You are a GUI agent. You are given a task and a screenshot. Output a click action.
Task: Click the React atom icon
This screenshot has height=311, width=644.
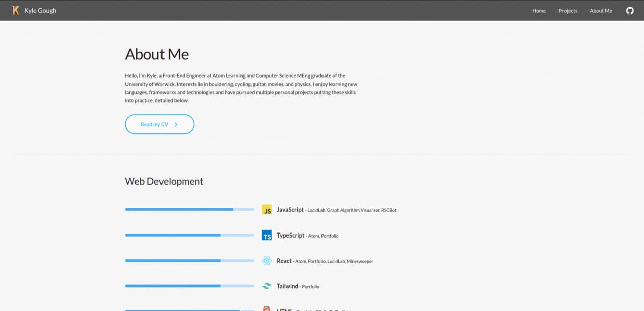[267, 261]
